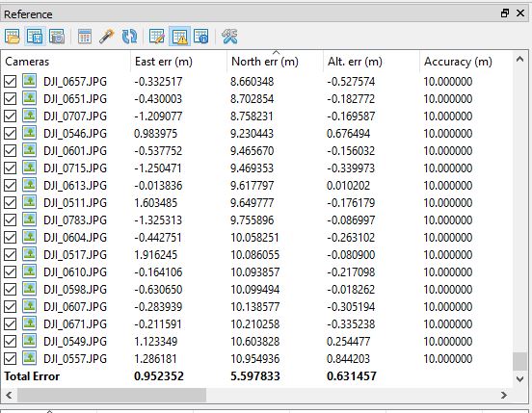This screenshot has width=532, height=413.
Task: Click North err value 10.954936
Action: [255, 359]
